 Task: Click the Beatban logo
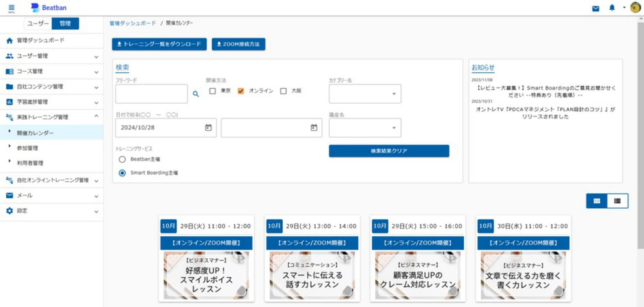49,8
